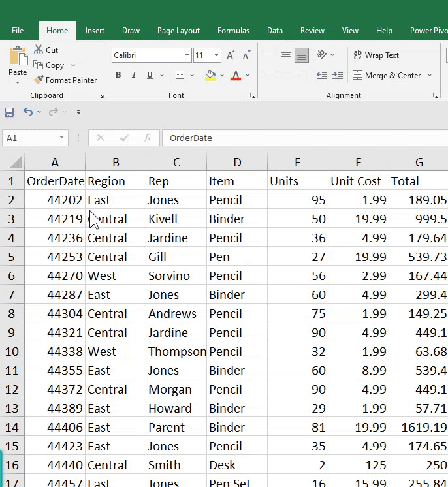Select column D header
The height and width of the screenshot is (487, 448).
pos(237,162)
